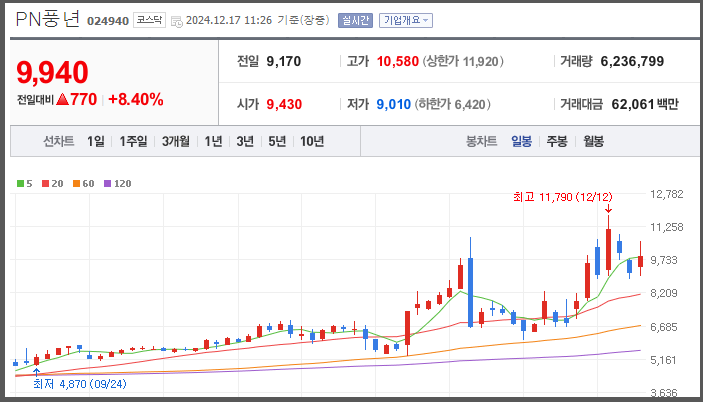
Task: Click the 최저 4,870 (09/24) chart marker
Action: coord(80,384)
